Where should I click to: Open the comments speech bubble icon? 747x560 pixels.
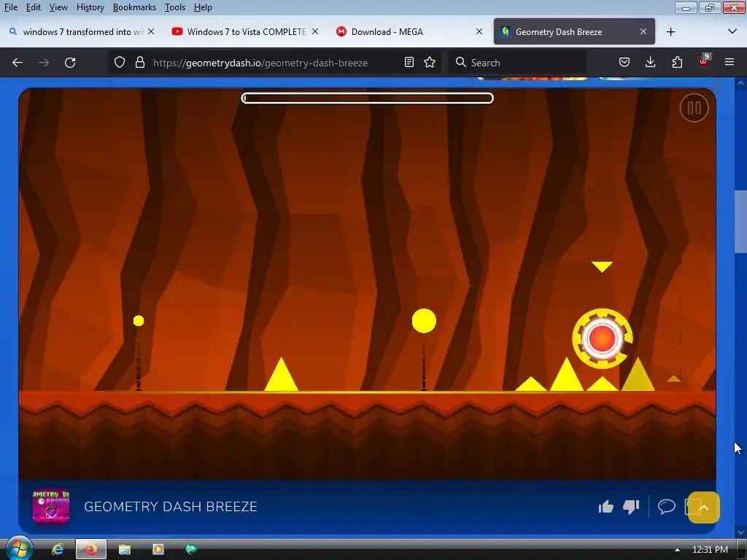pos(667,506)
